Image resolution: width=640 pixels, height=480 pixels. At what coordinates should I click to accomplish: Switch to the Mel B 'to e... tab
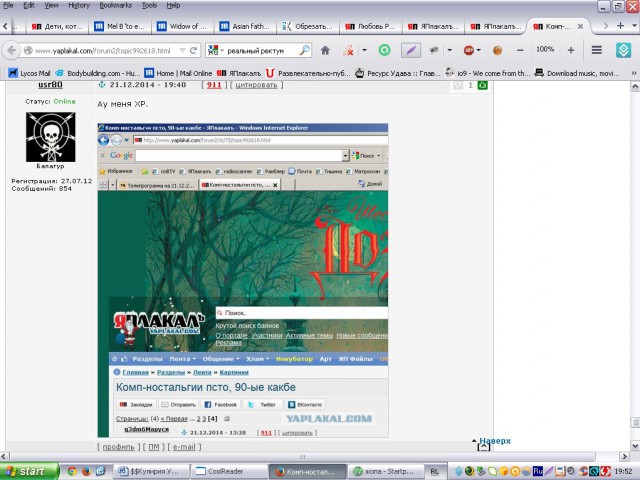120,26
